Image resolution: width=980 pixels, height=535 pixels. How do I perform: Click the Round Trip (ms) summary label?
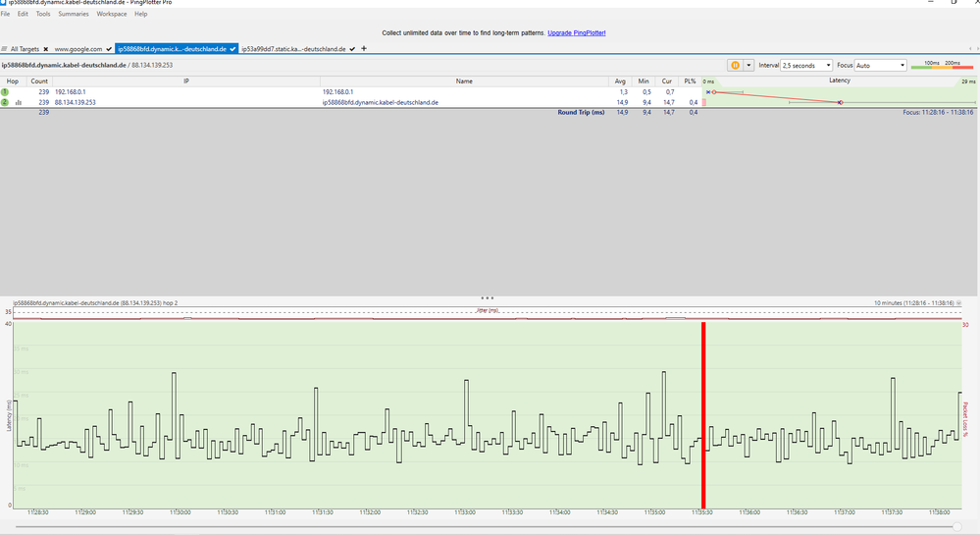coord(581,113)
